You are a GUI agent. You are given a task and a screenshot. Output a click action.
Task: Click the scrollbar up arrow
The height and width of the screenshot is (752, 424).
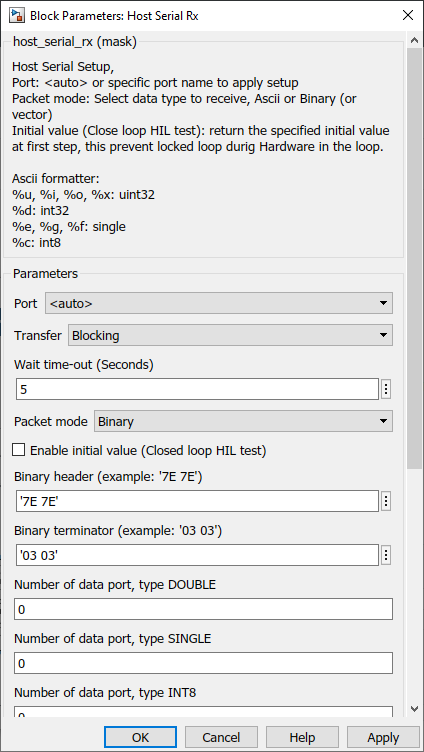[x=414, y=42]
